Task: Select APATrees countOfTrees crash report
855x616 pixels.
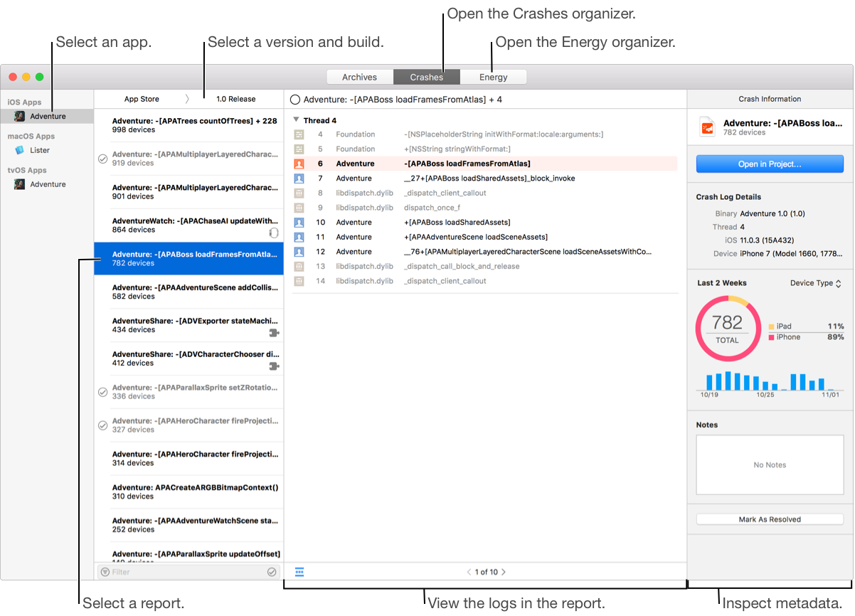Action: pyautogui.click(x=189, y=125)
